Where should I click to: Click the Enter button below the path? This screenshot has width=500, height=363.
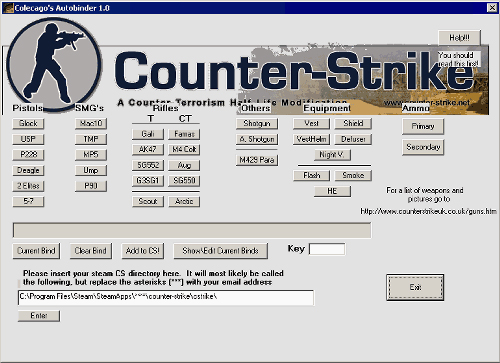[x=39, y=316]
